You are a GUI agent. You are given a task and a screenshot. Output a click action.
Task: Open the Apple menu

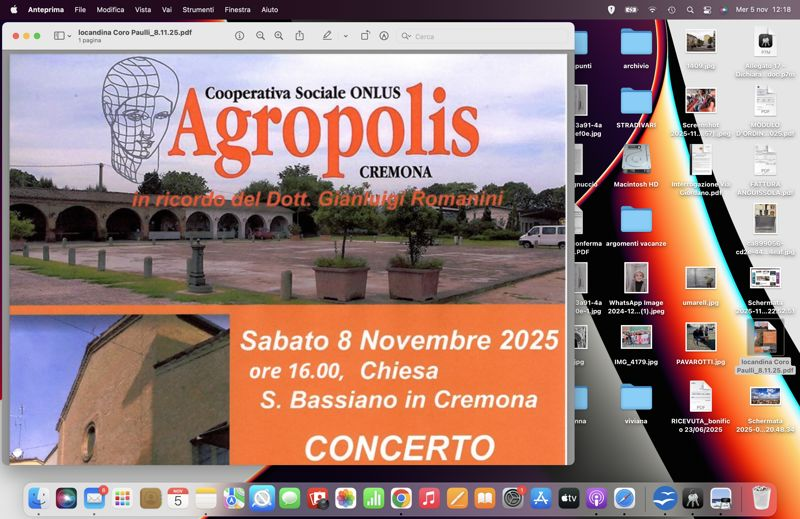coord(13,9)
